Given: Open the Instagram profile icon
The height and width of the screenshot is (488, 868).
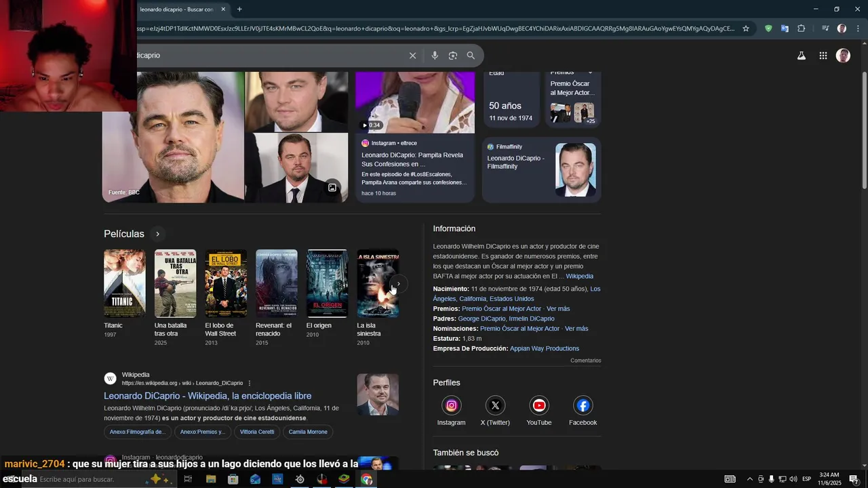Looking at the screenshot, I should point(451,405).
